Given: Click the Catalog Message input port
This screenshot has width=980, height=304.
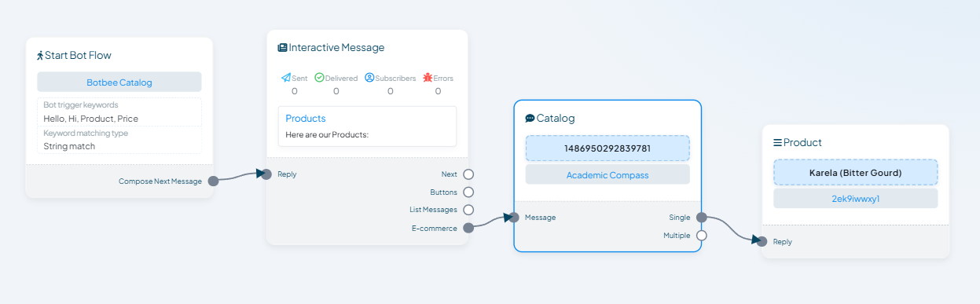Looking at the screenshot, I should coord(514,218).
